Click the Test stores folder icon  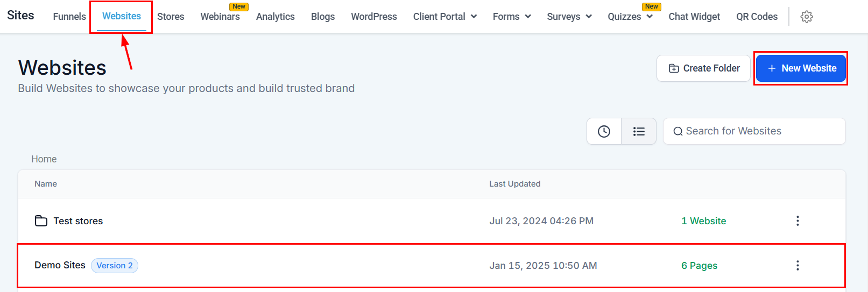(41, 221)
